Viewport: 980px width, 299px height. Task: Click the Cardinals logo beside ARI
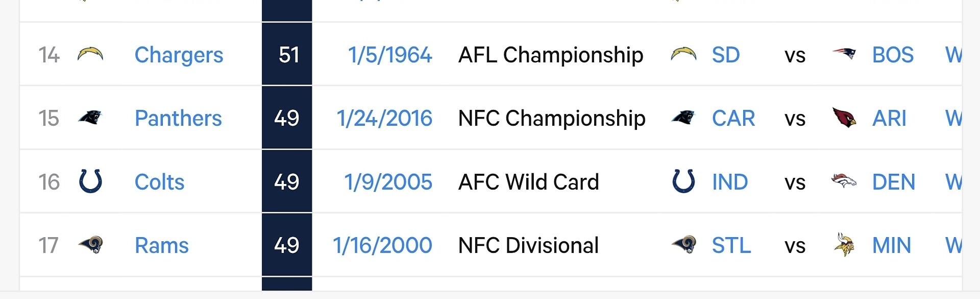(844, 118)
